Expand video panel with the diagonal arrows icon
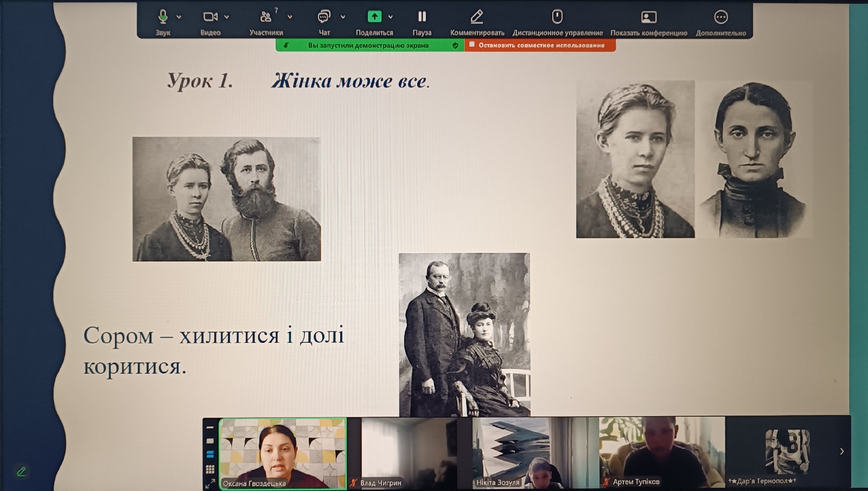The image size is (868, 491). 210,483
